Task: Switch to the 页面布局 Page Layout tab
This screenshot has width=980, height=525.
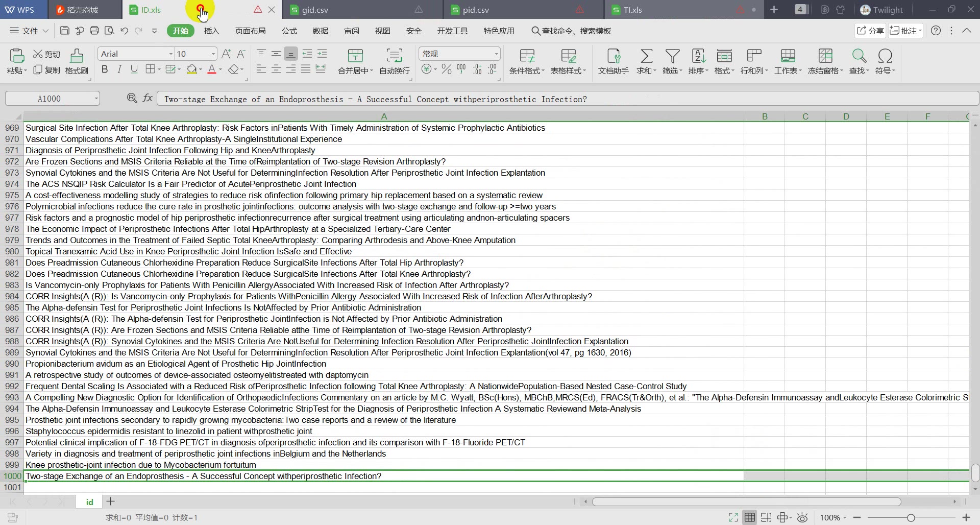Action: (250, 31)
